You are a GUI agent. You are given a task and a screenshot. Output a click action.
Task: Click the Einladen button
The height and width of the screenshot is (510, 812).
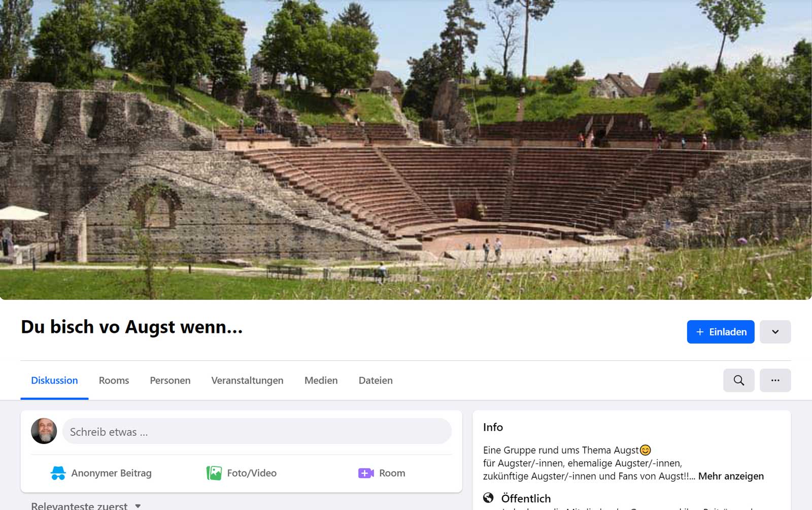(720, 332)
